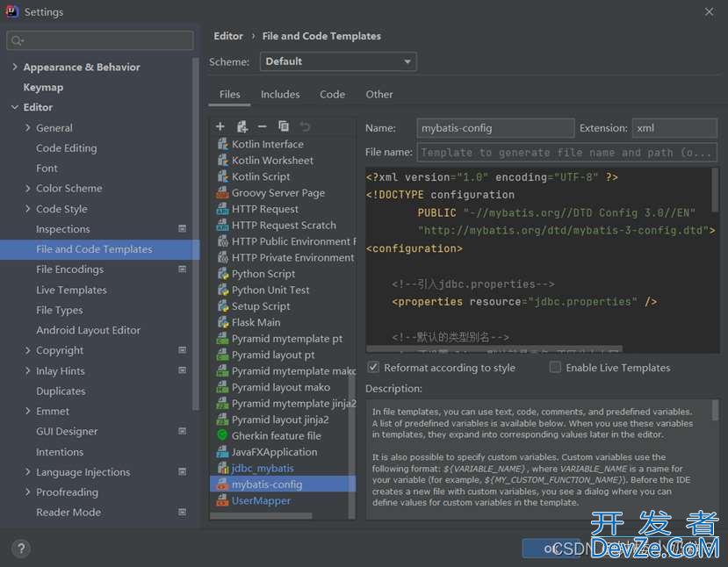Screen dimensions: 728x567
Task: Click the Reset to Default undo icon
Action: [305, 126]
